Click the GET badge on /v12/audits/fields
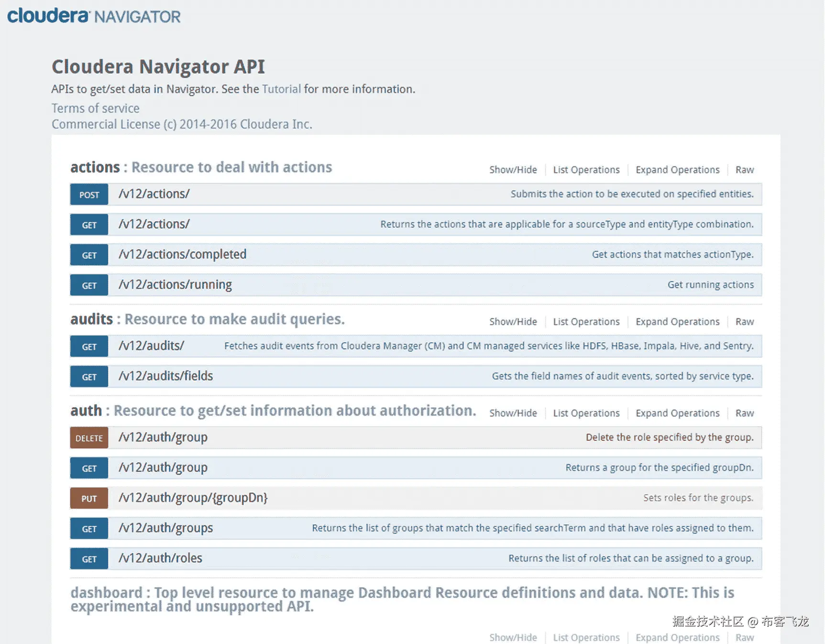This screenshot has height=644, width=825. click(88, 377)
